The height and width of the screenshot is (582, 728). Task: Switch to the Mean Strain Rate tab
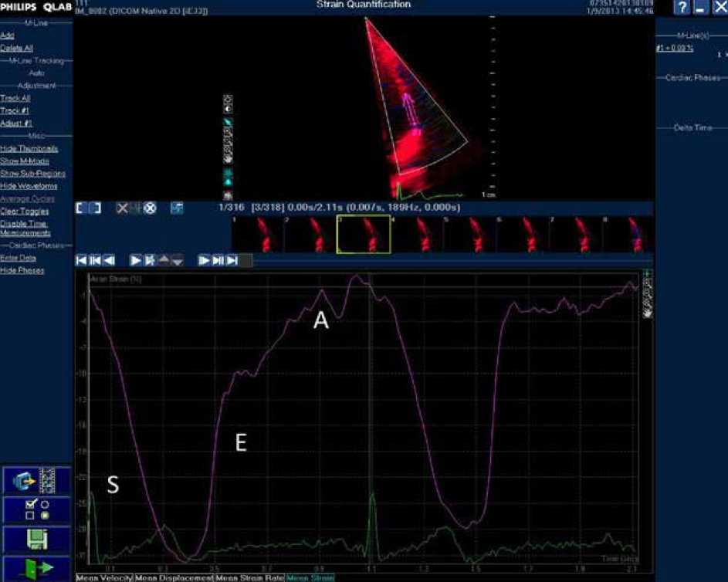[249, 577]
